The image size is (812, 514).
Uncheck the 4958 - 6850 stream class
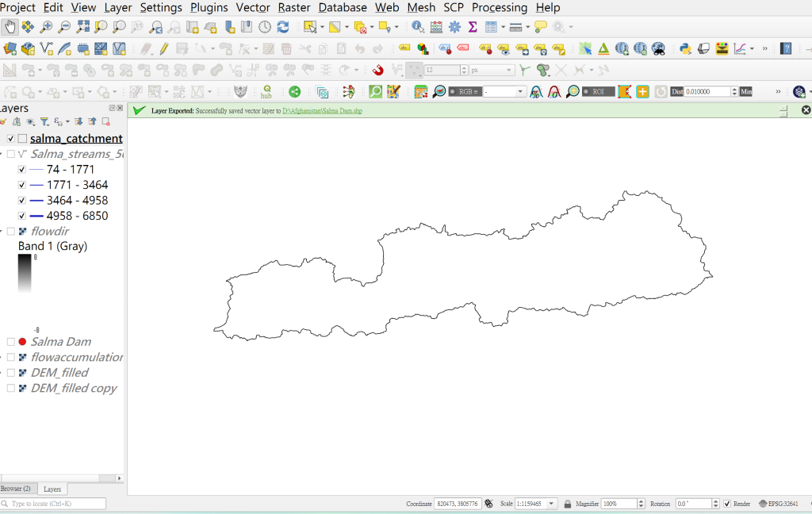click(21, 216)
